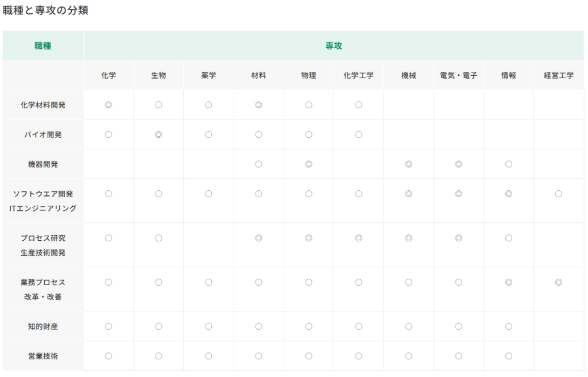Image resolution: width=588 pixels, height=377 pixels.
Task: Click the 職種と専攻の分類 heading
Action: pyautogui.click(x=45, y=10)
